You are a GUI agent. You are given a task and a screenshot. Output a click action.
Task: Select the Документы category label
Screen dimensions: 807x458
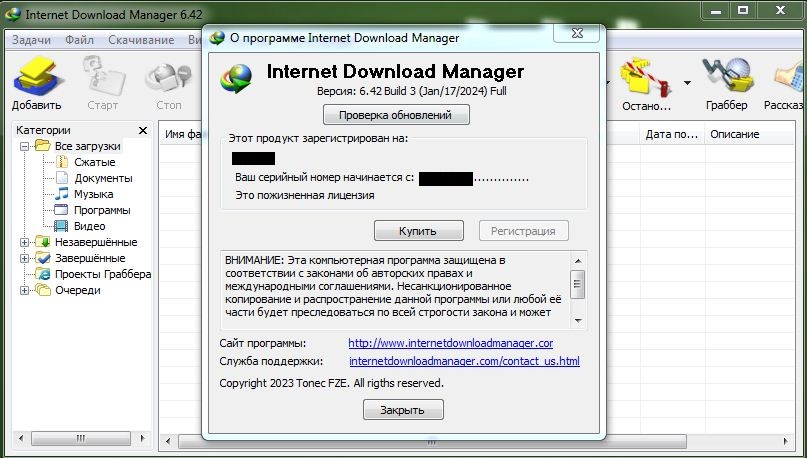(x=103, y=178)
